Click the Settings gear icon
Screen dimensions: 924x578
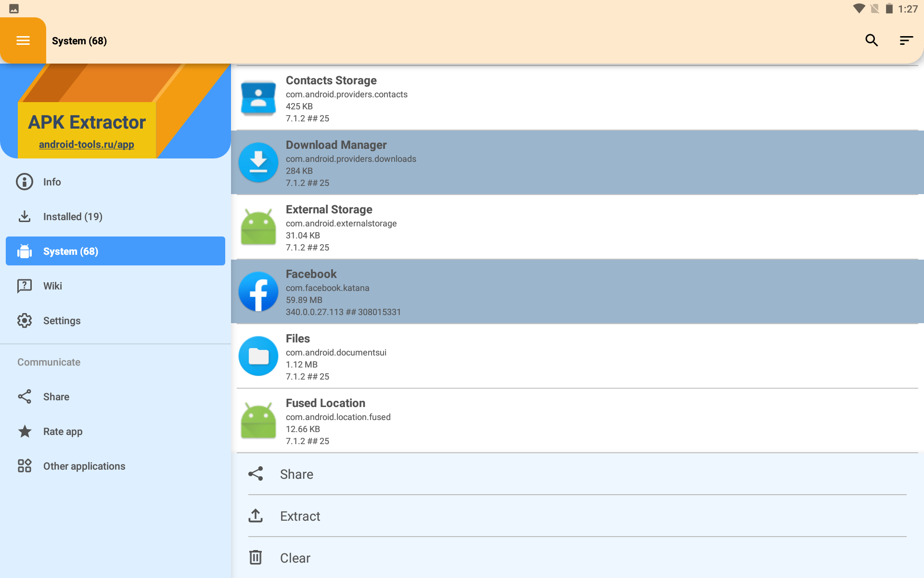coord(25,320)
